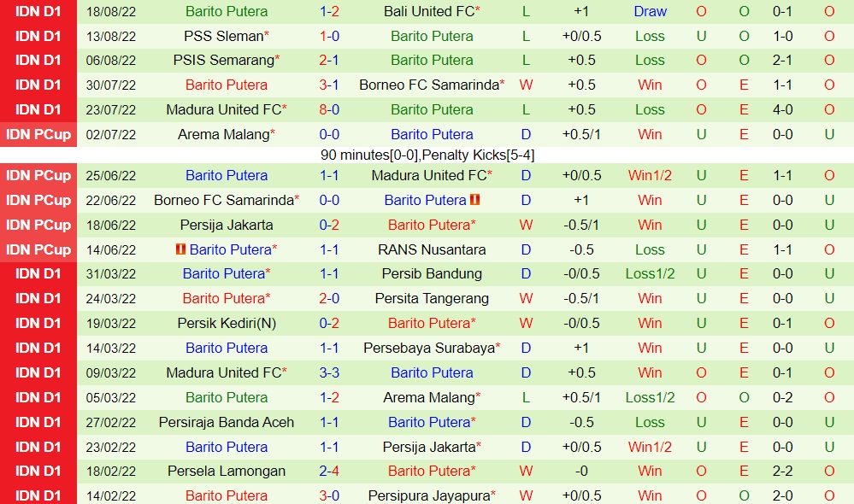Open the Persebaya Surabaya team link

[429, 348]
